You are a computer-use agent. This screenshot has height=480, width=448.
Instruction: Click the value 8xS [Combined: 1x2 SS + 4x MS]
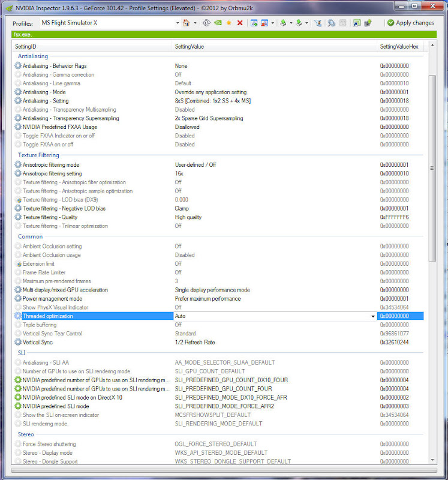tap(213, 101)
